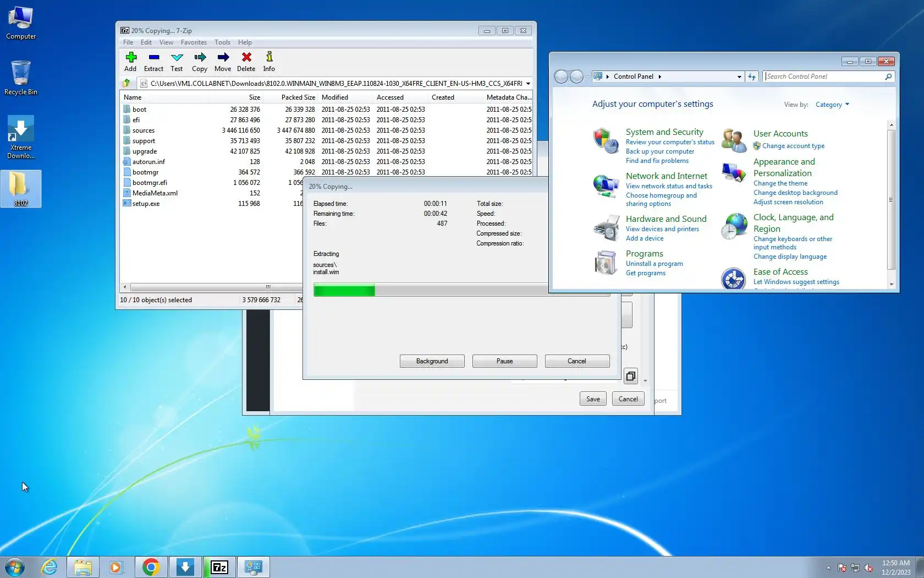The width and height of the screenshot is (924, 578).
Task: Click the Windows Start button
Action: [15, 567]
